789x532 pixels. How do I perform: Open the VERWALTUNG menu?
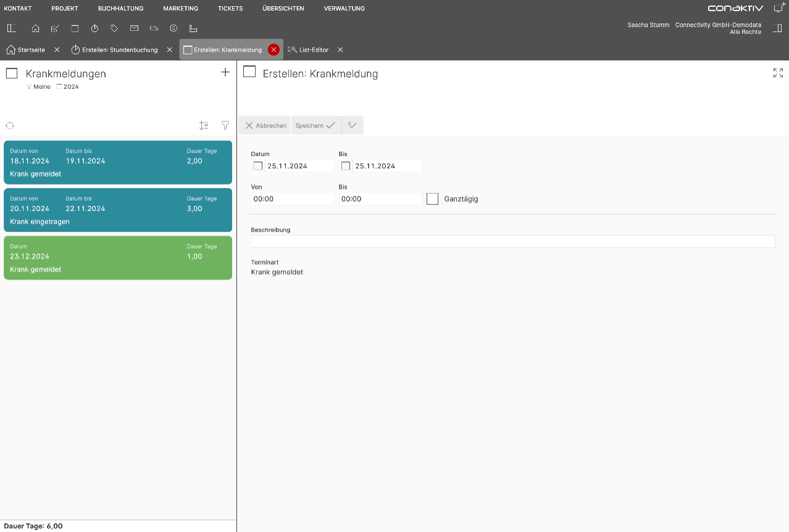tap(344, 9)
